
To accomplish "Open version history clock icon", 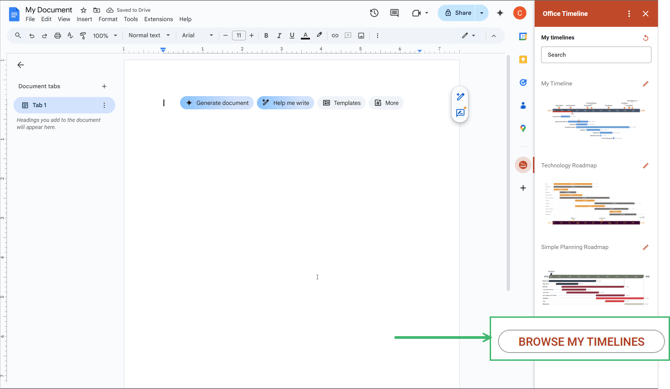I will tap(374, 13).
